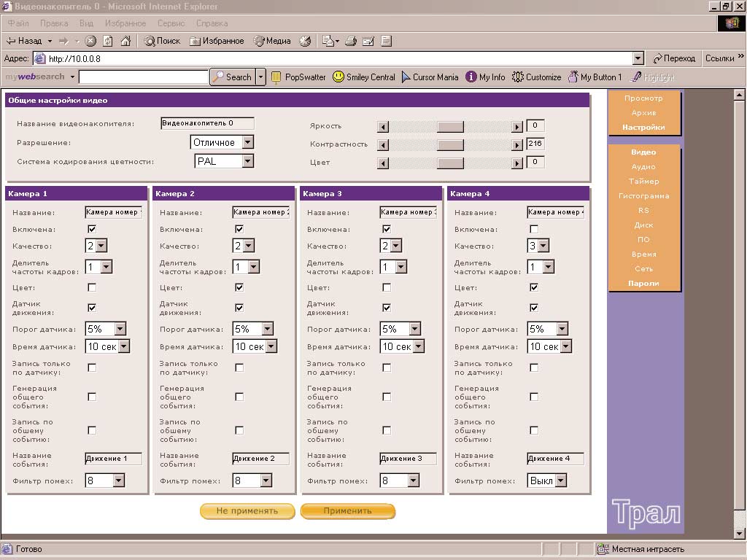Viewport: 747px width, 560px height.
Task: Click the 'Яркость' slider handle
Action: click(450, 126)
